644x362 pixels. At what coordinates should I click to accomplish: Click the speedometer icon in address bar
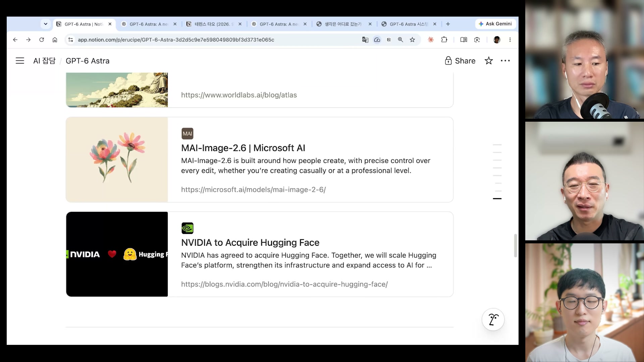coord(377,40)
